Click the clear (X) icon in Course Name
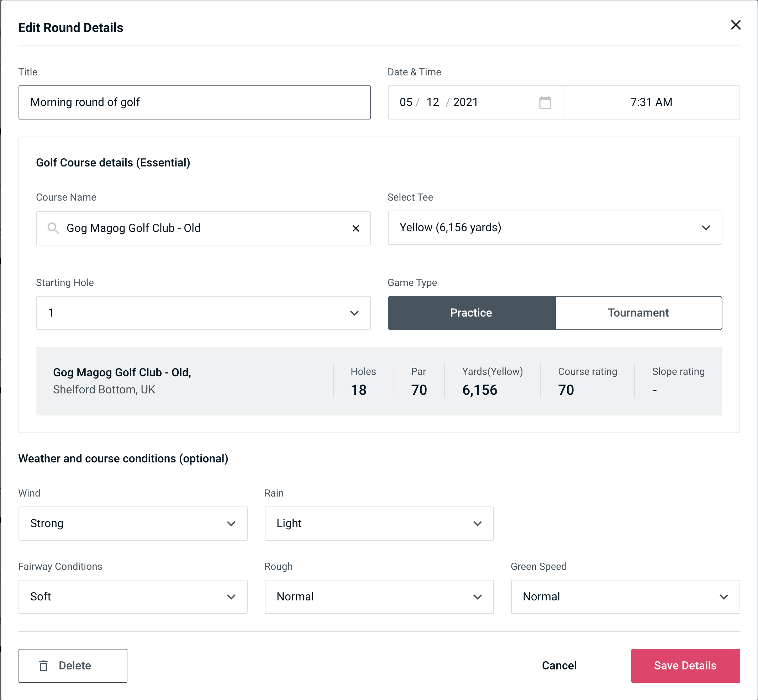The height and width of the screenshot is (700, 758). (x=357, y=228)
